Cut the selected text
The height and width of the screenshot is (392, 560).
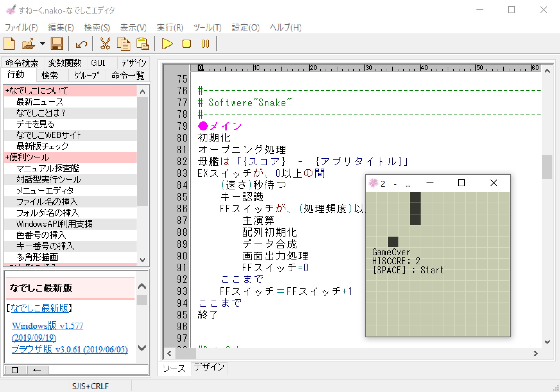pyautogui.click(x=105, y=44)
